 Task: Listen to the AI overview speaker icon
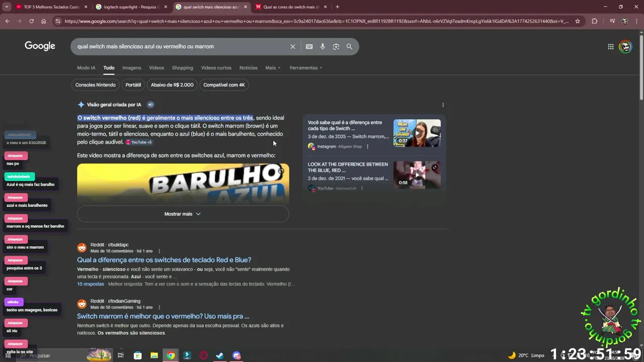pyautogui.click(x=150, y=105)
